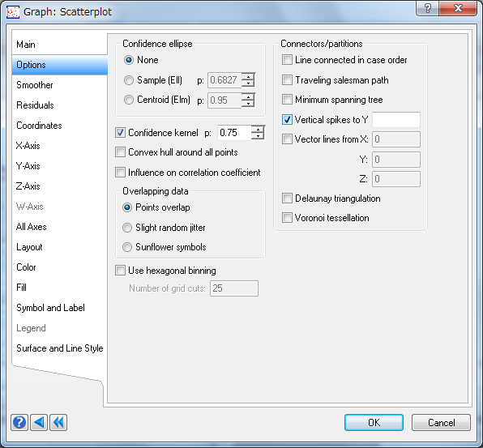Screen dimensions: 483x448
Task: Select the Sample (Ell) radio button
Action: point(129,80)
